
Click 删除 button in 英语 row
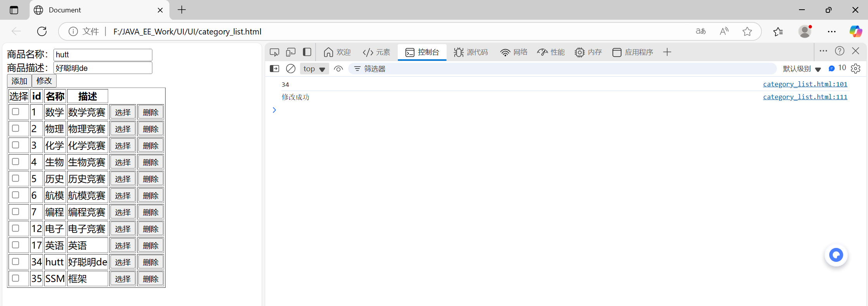[151, 246]
